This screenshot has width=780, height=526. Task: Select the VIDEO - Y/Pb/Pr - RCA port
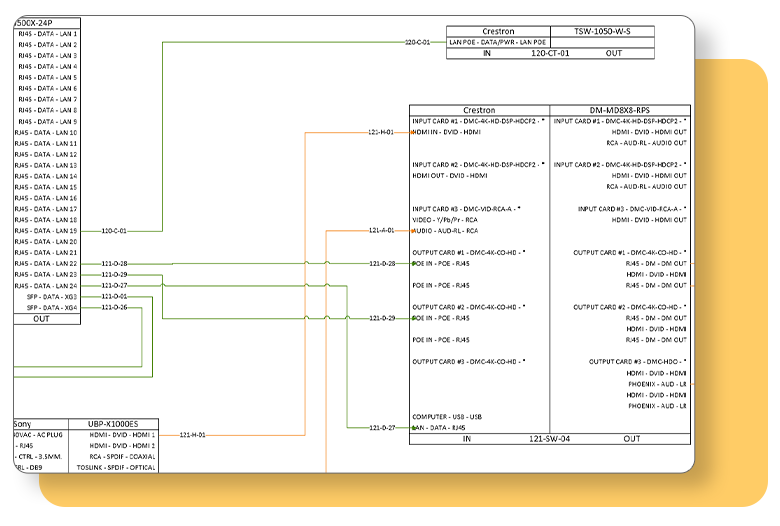(x=445, y=220)
